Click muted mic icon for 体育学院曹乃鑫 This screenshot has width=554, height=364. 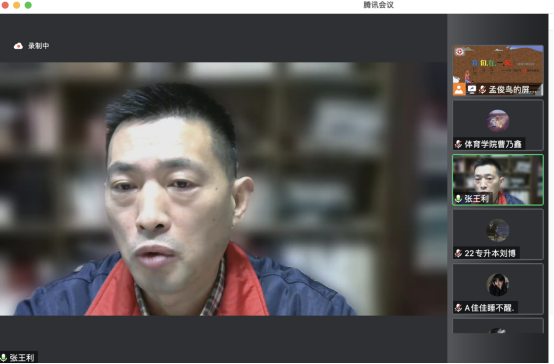pyautogui.click(x=458, y=144)
